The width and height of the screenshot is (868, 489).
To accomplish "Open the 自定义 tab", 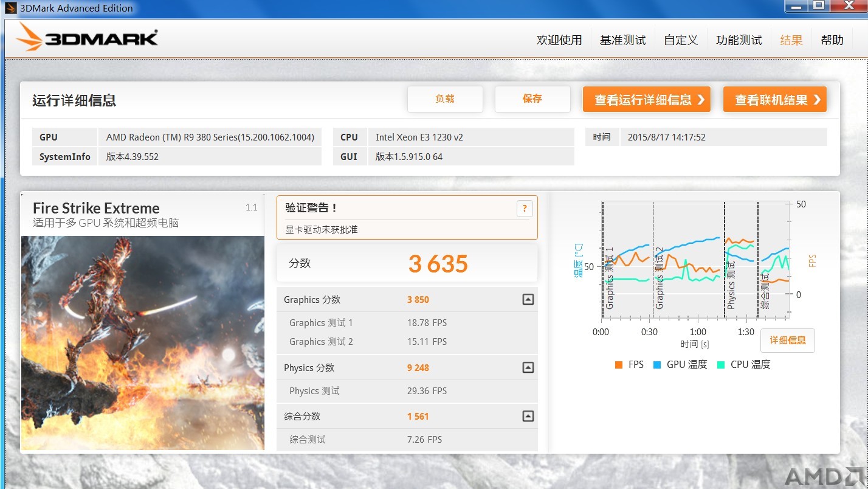I will pyautogui.click(x=681, y=40).
